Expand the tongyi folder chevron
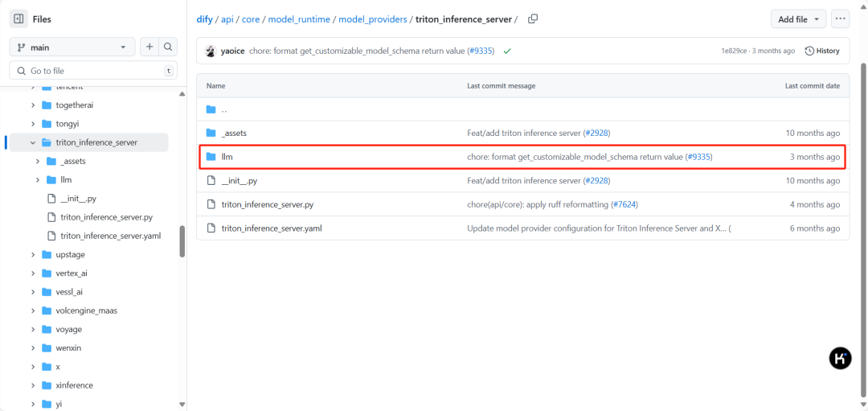The image size is (868, 411). 33,124
